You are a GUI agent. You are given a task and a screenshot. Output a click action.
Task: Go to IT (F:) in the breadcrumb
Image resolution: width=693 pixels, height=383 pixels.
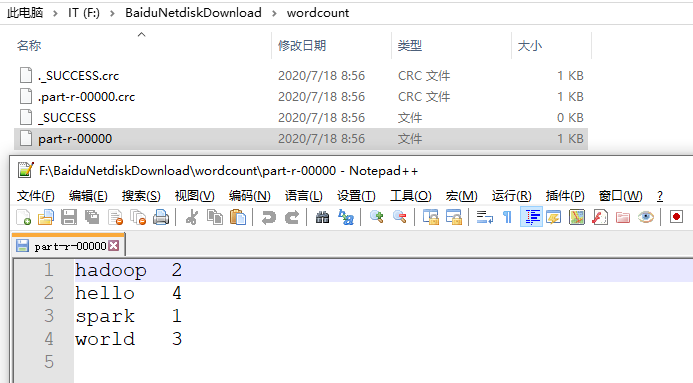pyautogui.click(x=84, y=13)
